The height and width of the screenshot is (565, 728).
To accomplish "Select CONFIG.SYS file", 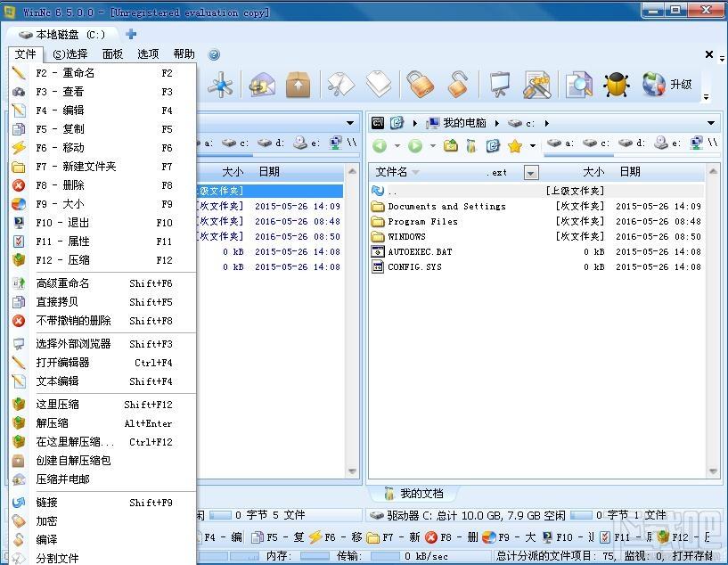I will tap(537, 267).
